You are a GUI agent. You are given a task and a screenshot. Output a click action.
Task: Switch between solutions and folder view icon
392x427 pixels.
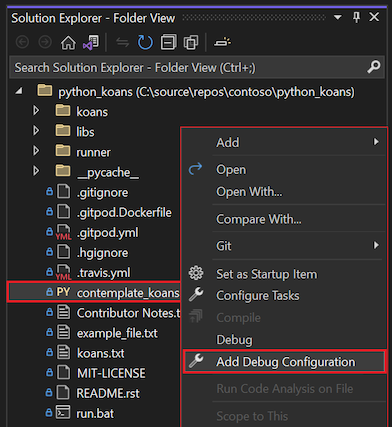[91, 43]
